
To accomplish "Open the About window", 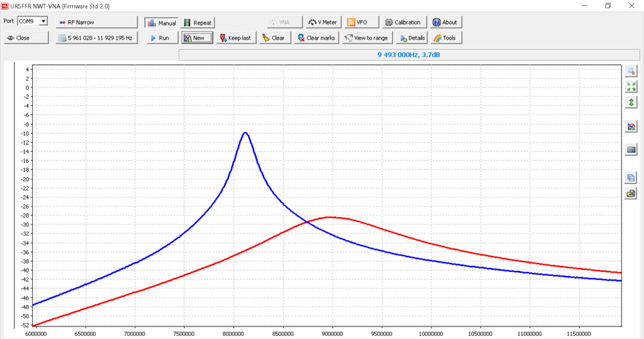I will click(445, 22).
